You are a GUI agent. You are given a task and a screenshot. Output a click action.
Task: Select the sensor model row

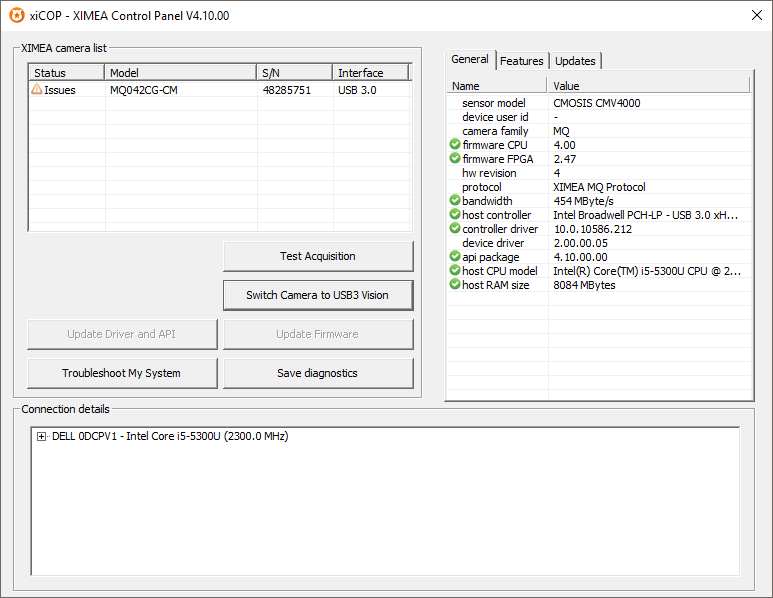(599, 103)
